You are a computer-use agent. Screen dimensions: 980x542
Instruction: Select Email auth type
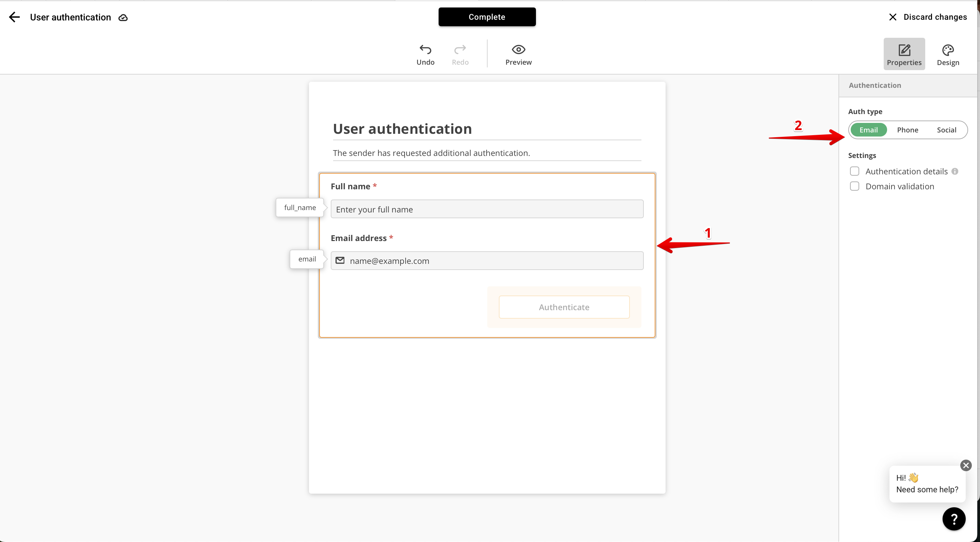pyautogui.click(x=868, y=130)
